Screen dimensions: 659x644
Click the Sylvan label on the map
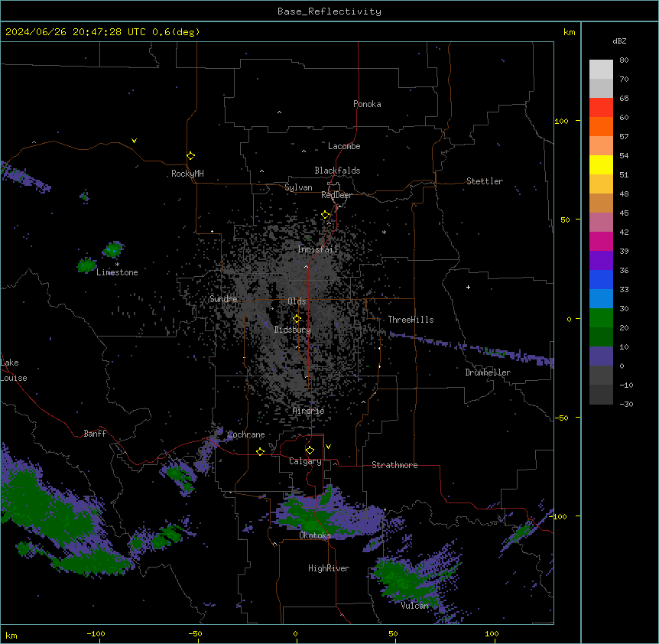298,187
